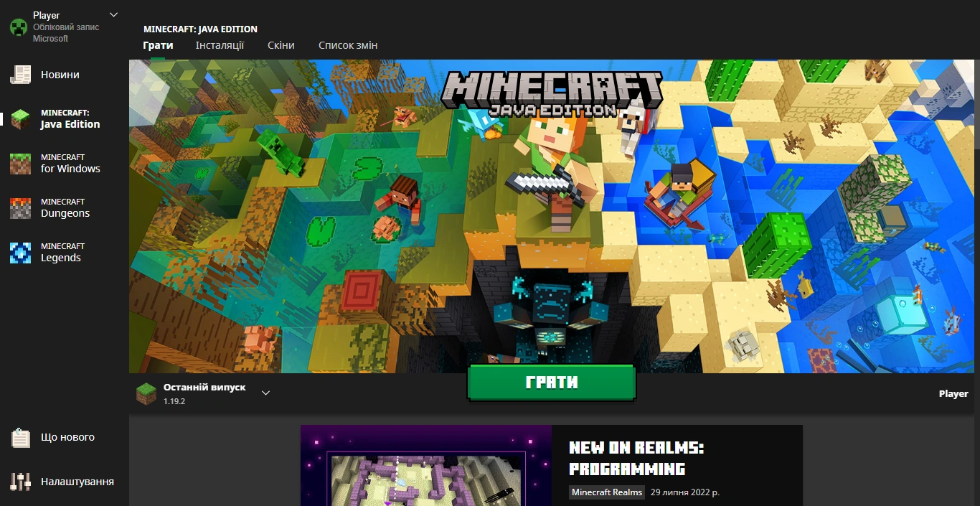The height and width of the screenshot is (506, 980).
Task: Click the Minecraft Java Edition banner logo
Action: (552, 95)
